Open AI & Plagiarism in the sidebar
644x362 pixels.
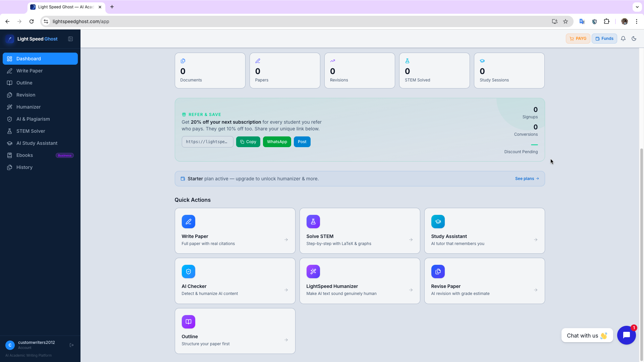click(40, 119)
